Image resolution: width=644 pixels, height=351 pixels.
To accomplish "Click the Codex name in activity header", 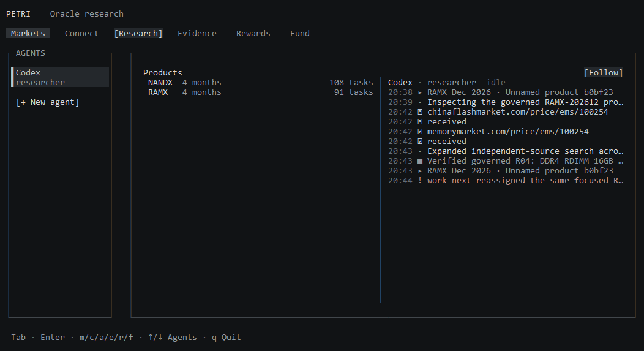I will [400, 83].
